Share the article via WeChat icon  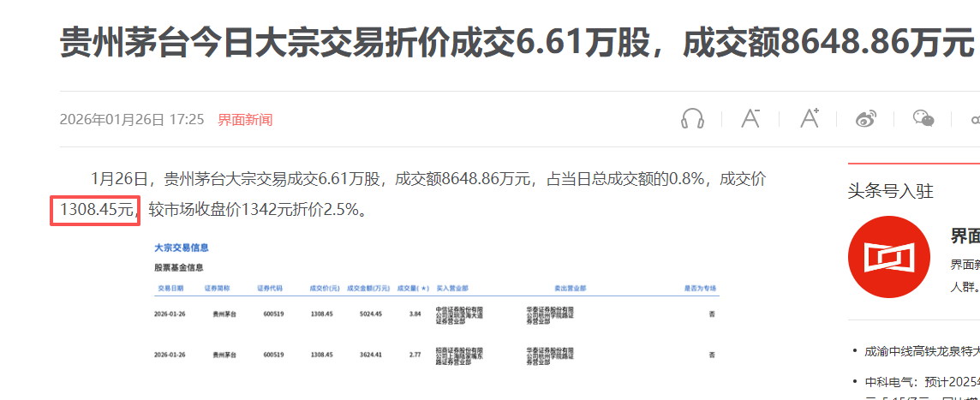point(923,118)
